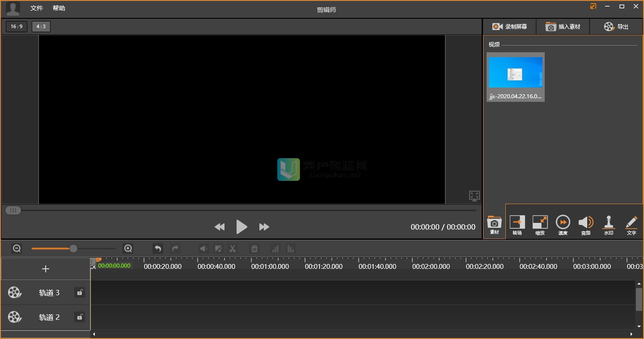
Task: Click the trash delete icon
Action: pos(254,248)
